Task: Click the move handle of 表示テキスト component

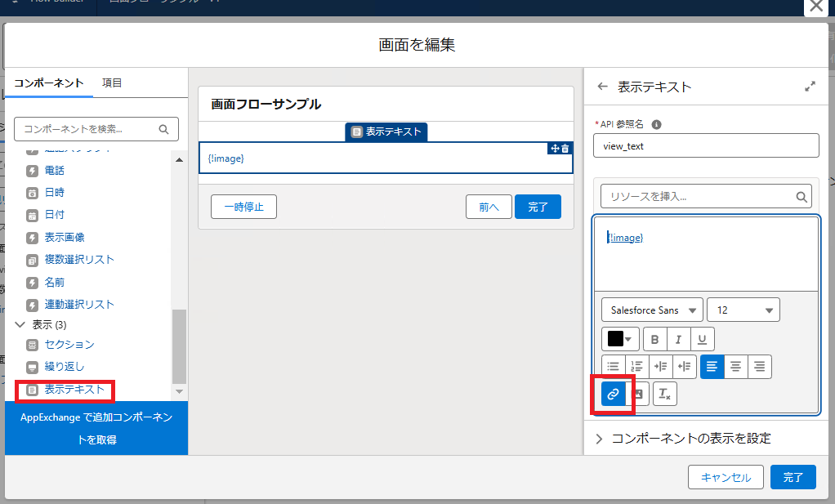Action: [x=555, y=149]
